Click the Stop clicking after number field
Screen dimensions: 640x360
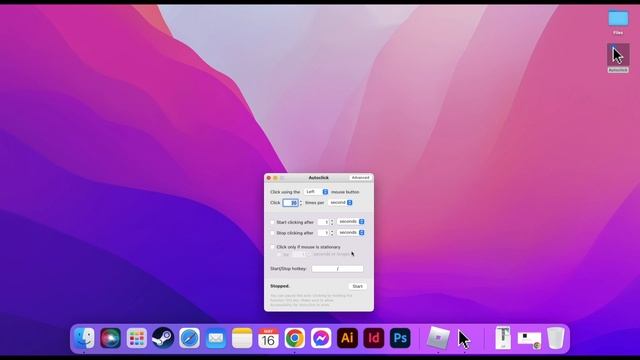pyautogui.click(x=323, y=233)
